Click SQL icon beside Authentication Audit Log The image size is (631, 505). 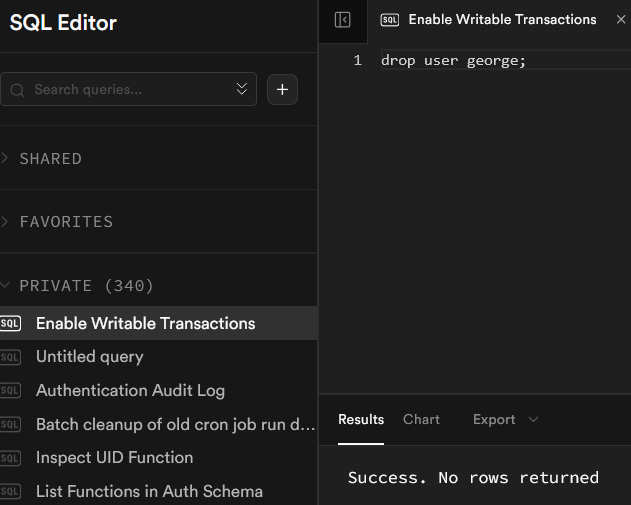click(x=11, y=391)
